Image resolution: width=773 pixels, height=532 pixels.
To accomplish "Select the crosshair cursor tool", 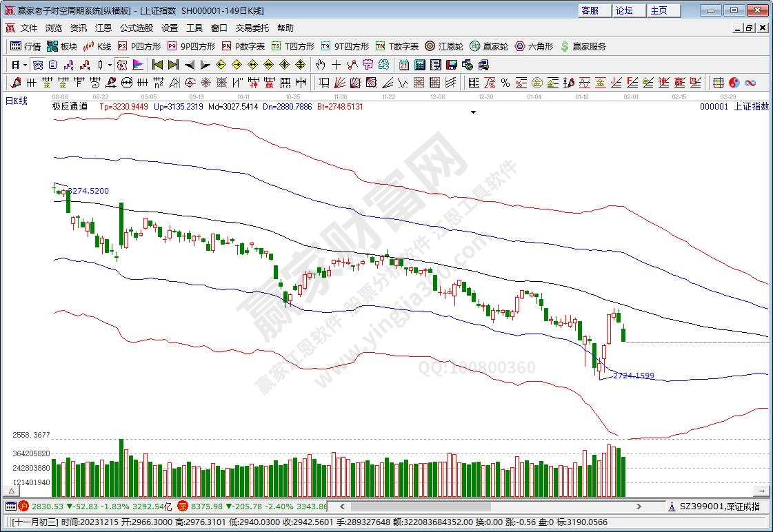I will click(x=336, y=65).
